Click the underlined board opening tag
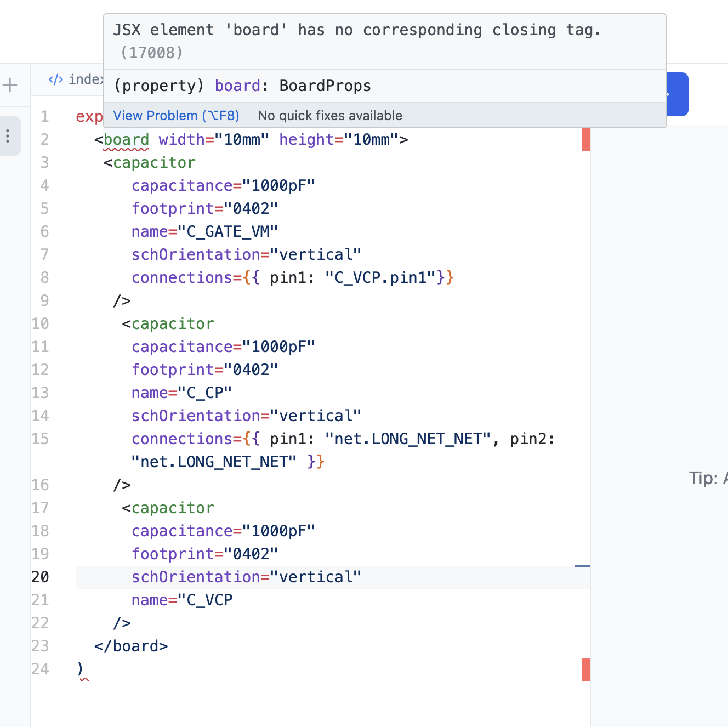This screenshot has width=728, height=727. tap(126, 140)
